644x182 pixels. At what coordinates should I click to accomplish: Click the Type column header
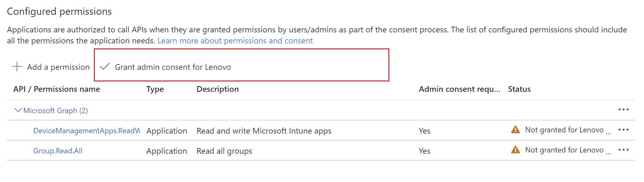pos(155,89)
